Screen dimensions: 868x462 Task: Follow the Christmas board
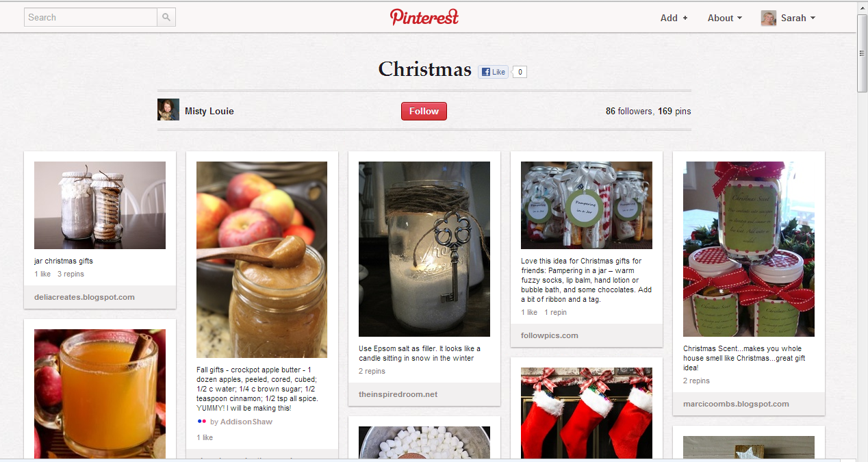coord(424,111)
